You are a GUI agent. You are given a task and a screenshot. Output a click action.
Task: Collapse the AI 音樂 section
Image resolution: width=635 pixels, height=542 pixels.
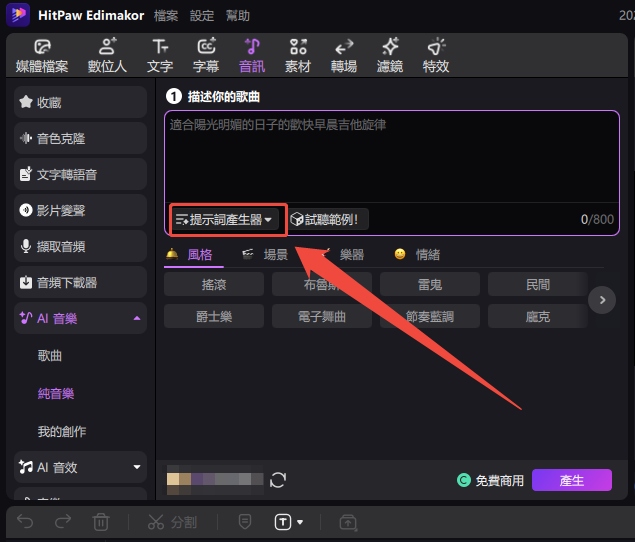click(x=137, y=318)
